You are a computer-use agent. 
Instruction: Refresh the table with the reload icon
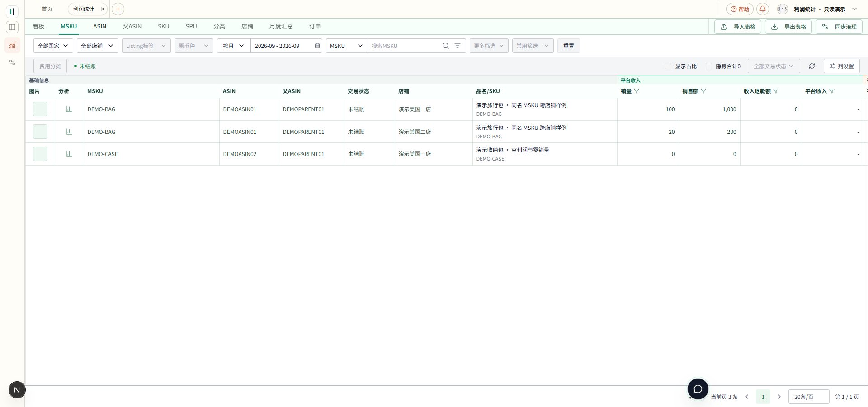(812, 66)
